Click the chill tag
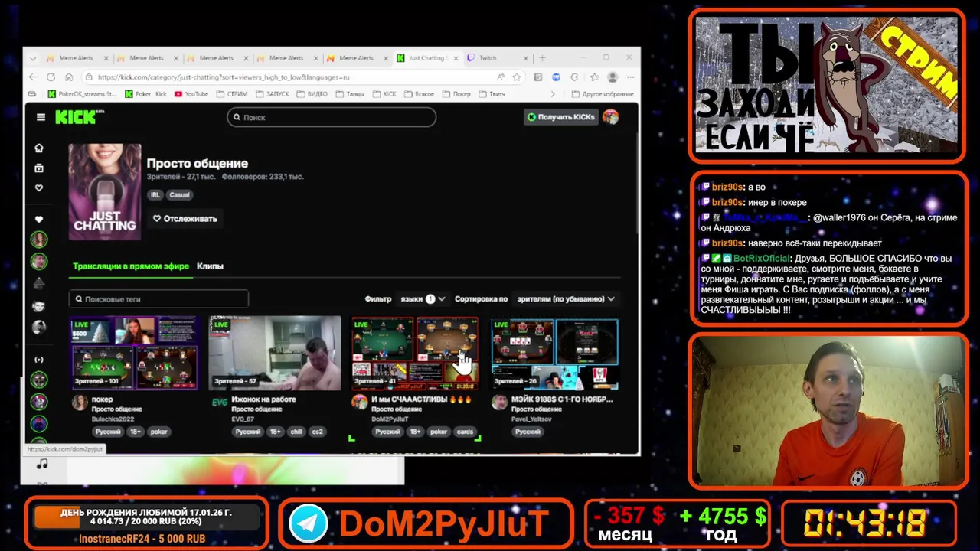This screenshot has width=980, height=551. (296, 432)
